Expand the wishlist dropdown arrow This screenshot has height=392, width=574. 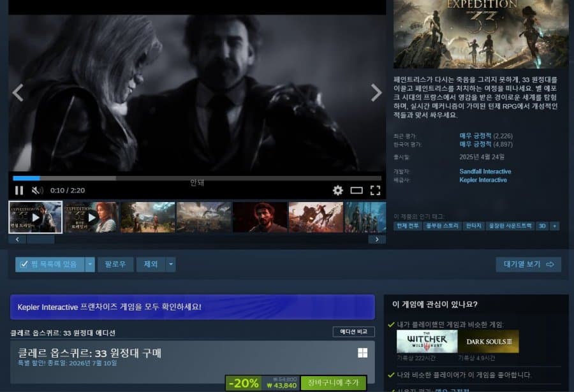[90, 265]
